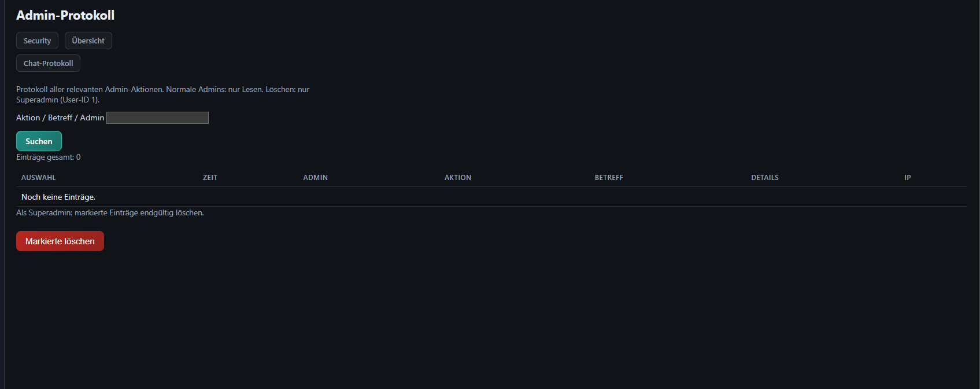Viewport: 980px width, 389px height.
Task: Go to the Übersicht page
Action: click(88, 41)
